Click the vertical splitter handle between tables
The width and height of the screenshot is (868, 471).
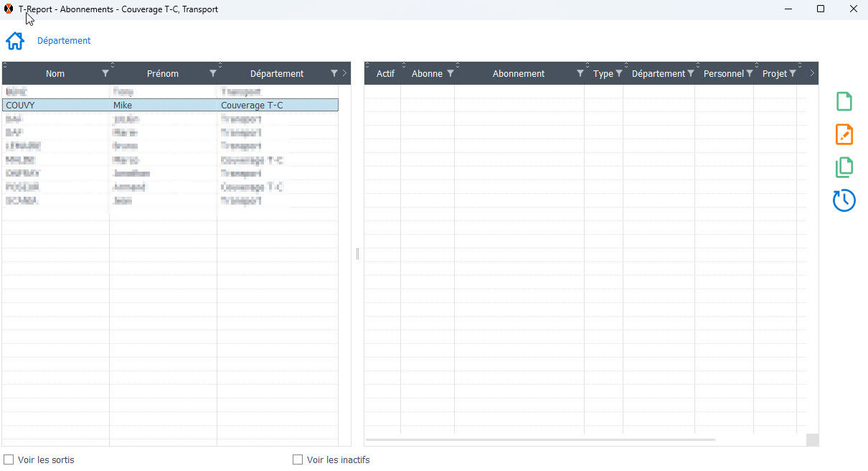point(357,253)
